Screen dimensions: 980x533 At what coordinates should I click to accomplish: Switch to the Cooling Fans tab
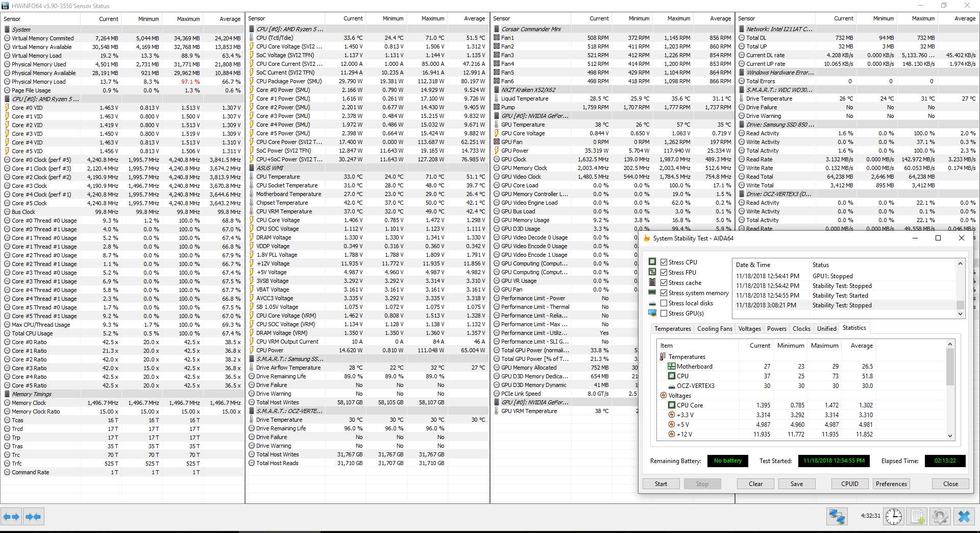coord(715,329)
